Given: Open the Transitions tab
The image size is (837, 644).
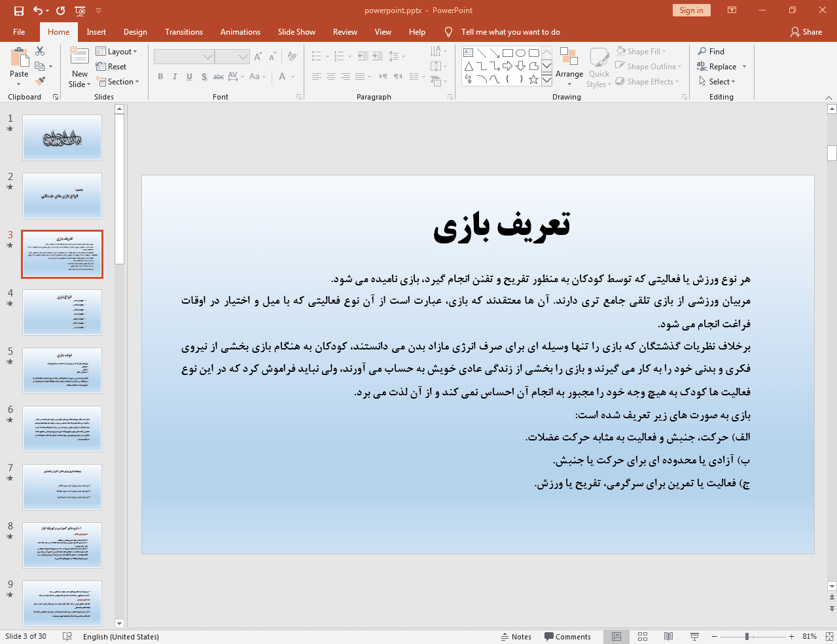Looking at the screenshot, I should [183, 32].
